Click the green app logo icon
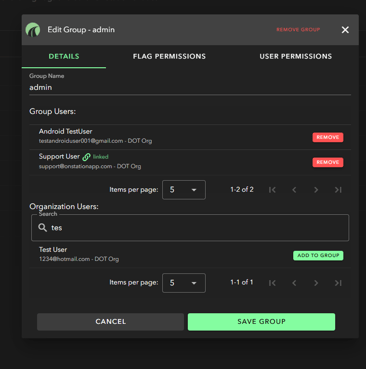Viewport: 366px width, 369px height. coord(33,30)
